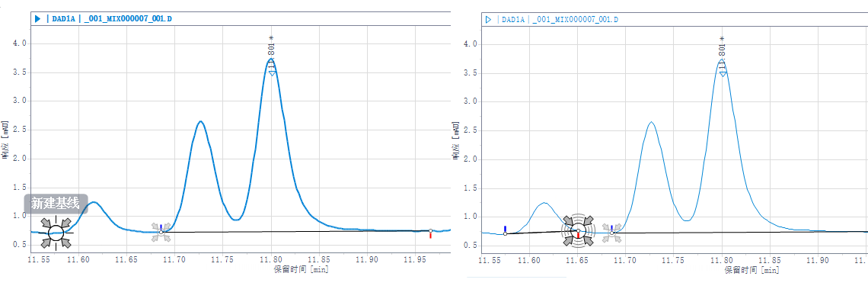
Task: Click the 4.0 tick label on right y-axis
Action: (x=470, y=43)
